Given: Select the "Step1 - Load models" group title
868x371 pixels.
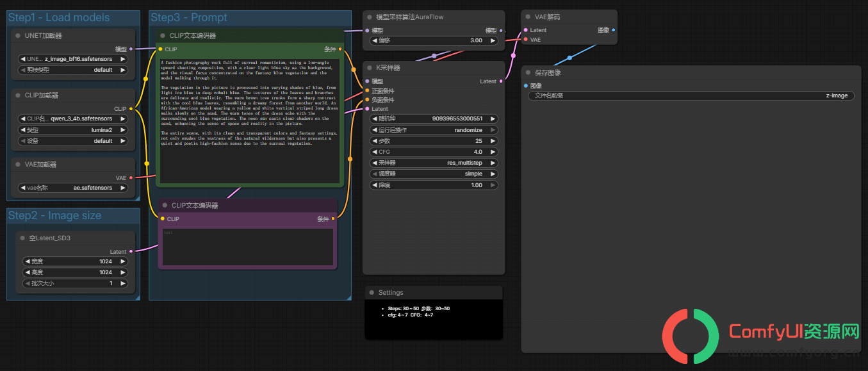Looking at the screenshot, I should pos(59,17).
